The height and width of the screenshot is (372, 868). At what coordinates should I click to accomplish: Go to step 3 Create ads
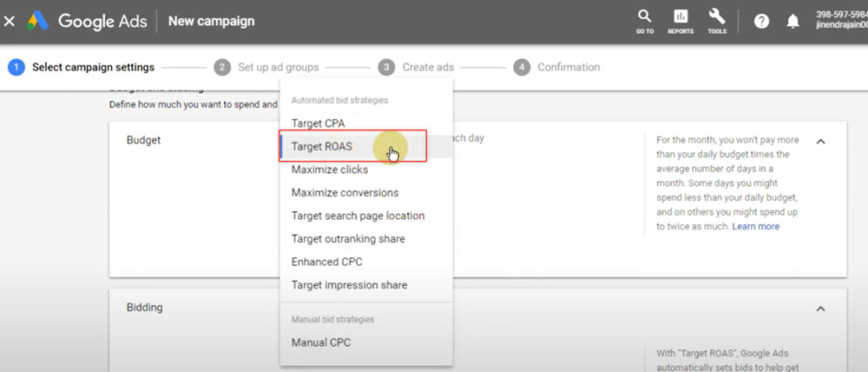coord(417,67)
